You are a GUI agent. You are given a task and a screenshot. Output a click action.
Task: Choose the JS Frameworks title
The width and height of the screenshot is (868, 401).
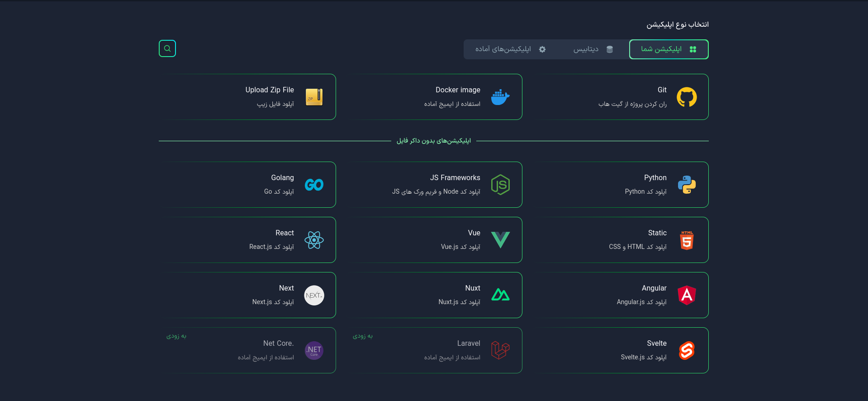coord(455,178)
